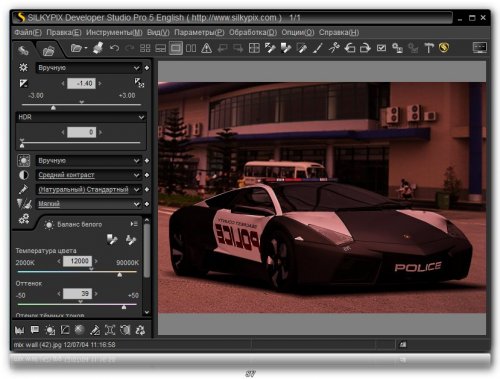The image size is (500, 379).
Task: Open the histogram panel icon
Action: point(20,330)
